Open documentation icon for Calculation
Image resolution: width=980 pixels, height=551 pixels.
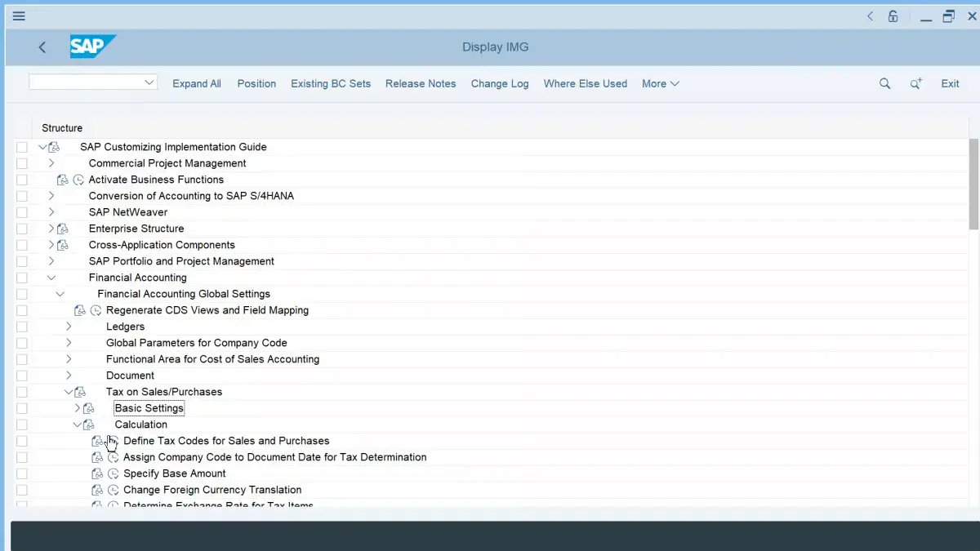point(89,424)
